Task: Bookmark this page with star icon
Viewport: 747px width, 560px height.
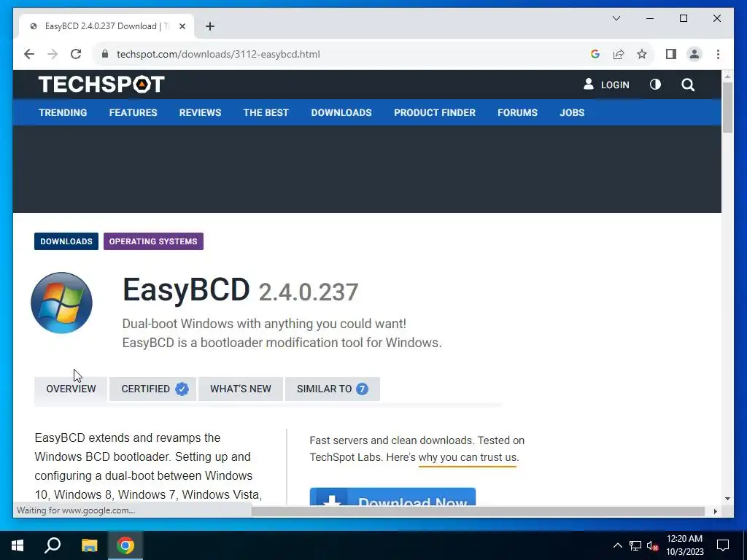Action: (642, 54)
